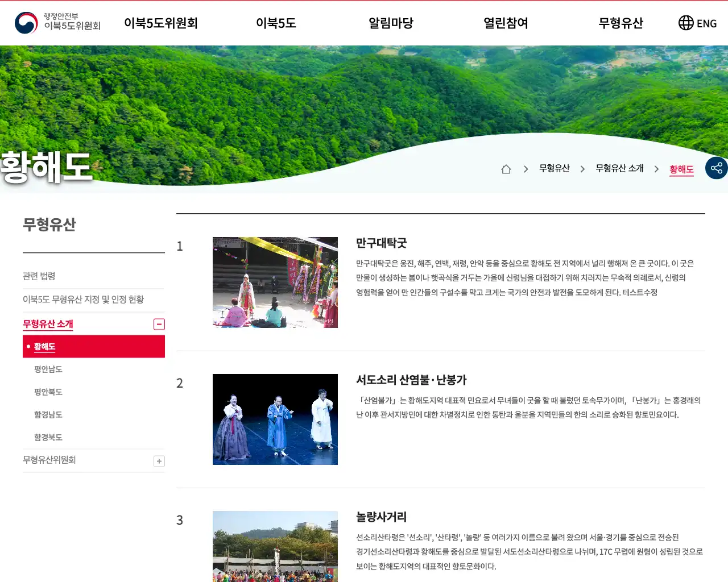Screen dimensions: 728x582
Task: Click the 무형유산 sidebar heading
Action: pyautogui.click(x=49, y=225)
